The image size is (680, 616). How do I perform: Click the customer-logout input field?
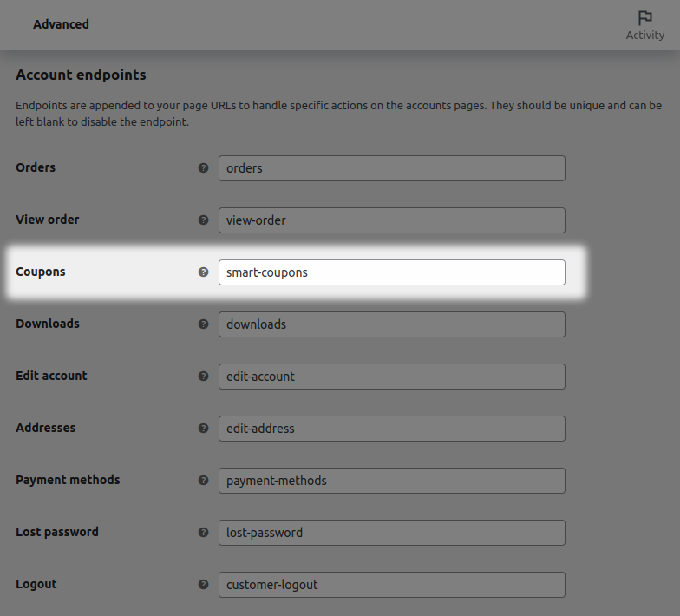[x=392, y=585]
